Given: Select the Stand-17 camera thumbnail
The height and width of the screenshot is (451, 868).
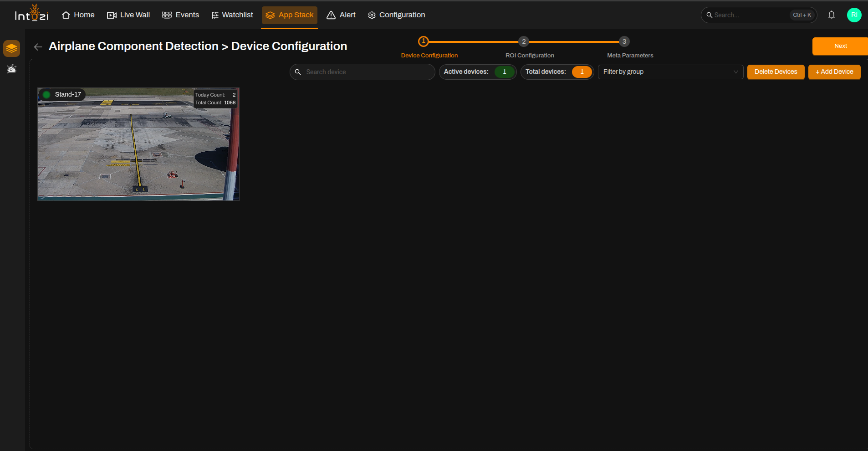Looking at the screenshot, I should 138,144.
